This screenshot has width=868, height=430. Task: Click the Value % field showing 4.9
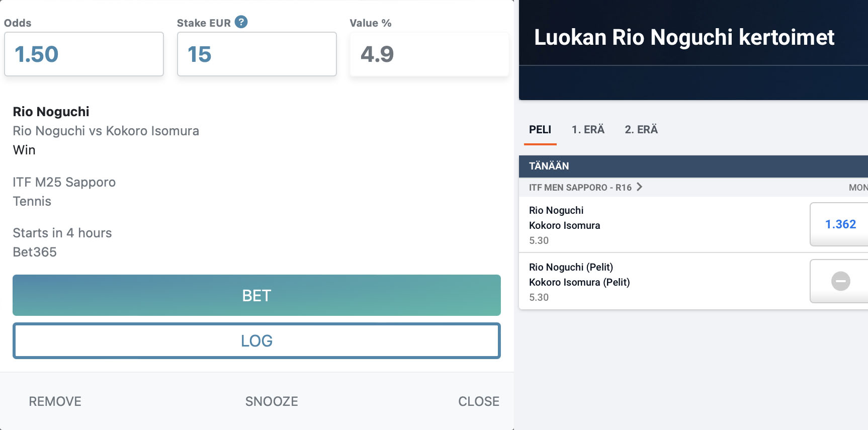(x=429, y=54)
